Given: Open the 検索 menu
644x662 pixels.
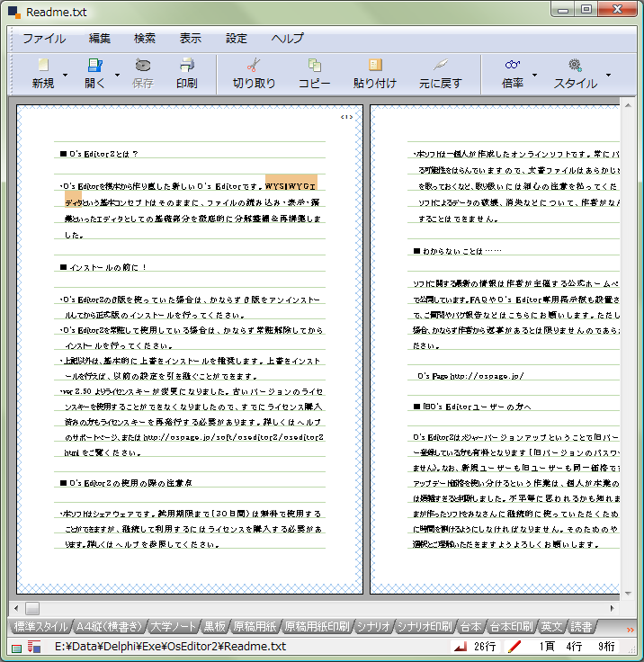Looking at the screenshot, I should point(145,39).
